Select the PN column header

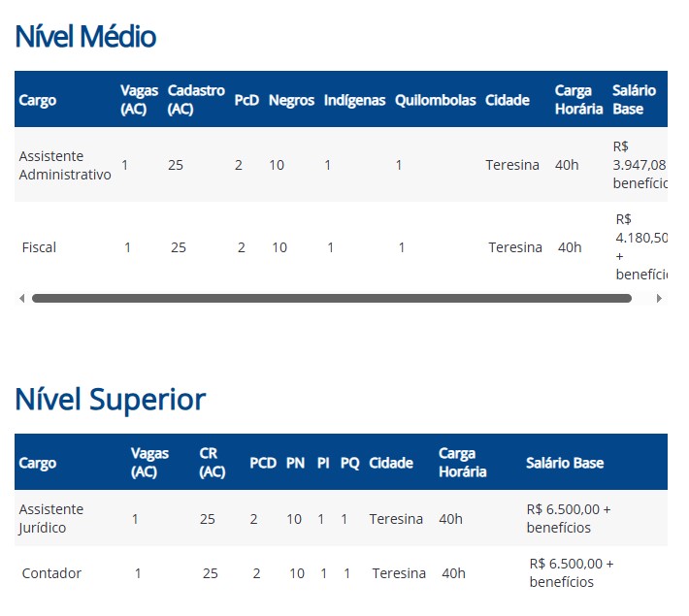tap(295, 463)
